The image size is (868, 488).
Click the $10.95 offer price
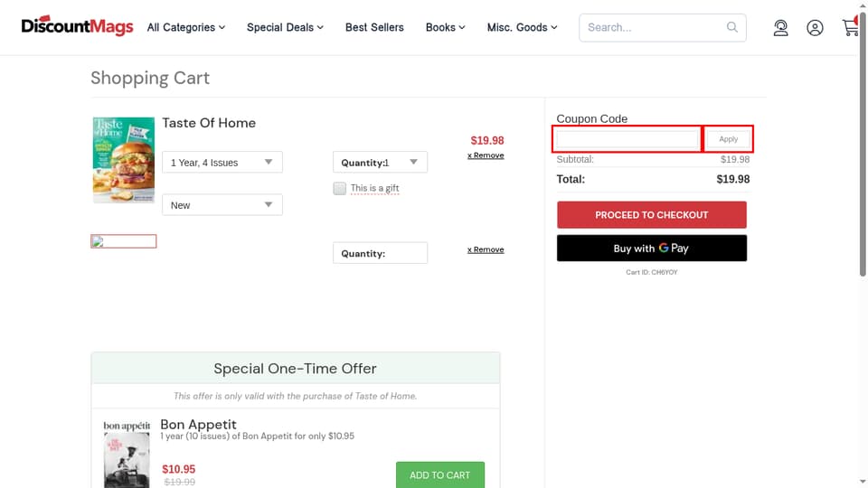click(x=178, y=469)
